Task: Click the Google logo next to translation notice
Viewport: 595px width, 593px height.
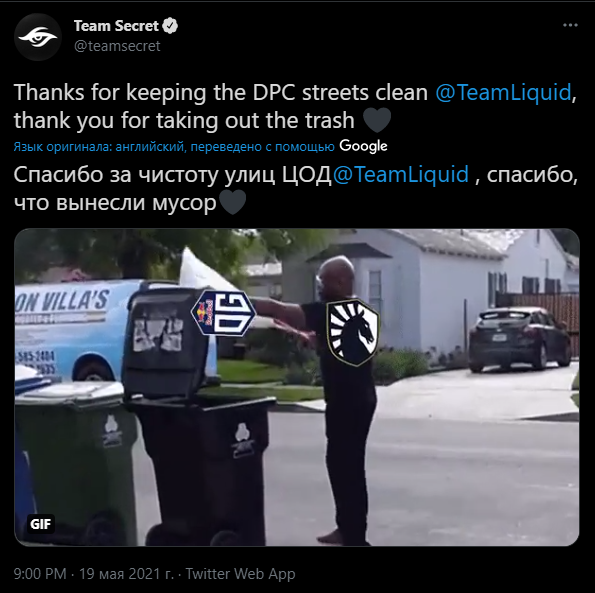Action: pos(363,146)
